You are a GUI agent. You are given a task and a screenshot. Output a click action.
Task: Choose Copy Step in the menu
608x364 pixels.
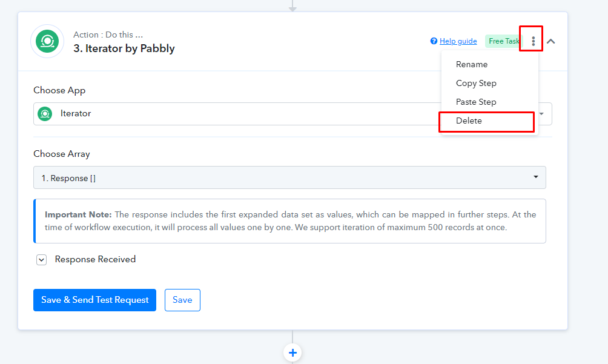pyautogui.click(x=476, y=84)
